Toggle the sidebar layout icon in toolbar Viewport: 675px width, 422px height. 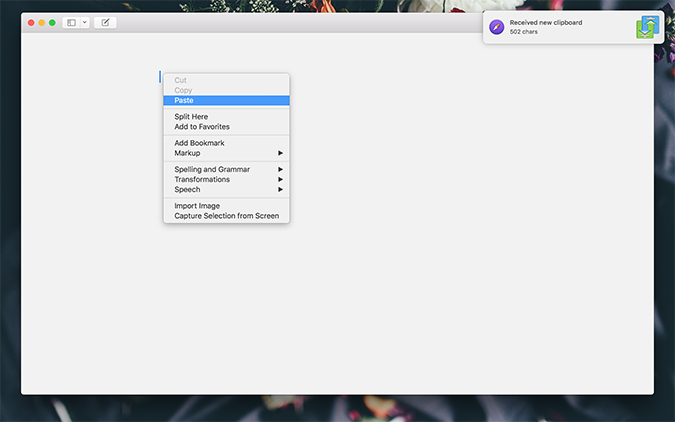pos(71,22)
